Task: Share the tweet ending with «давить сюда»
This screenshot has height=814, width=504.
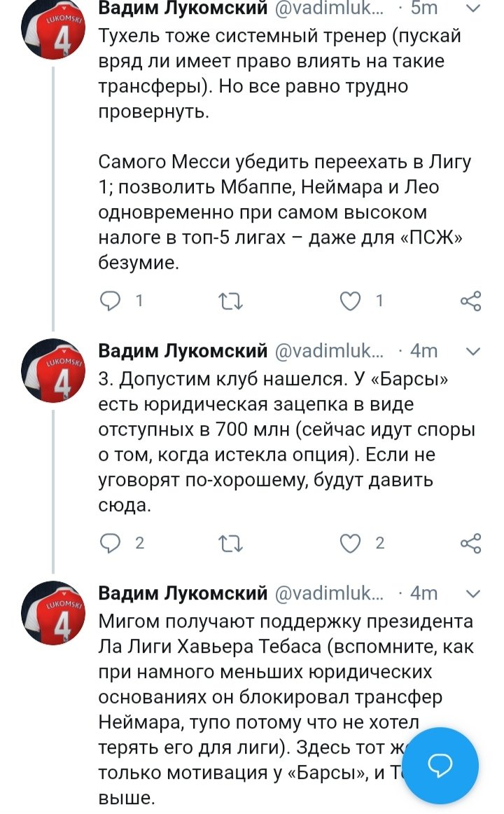Action: pos(470,543)
